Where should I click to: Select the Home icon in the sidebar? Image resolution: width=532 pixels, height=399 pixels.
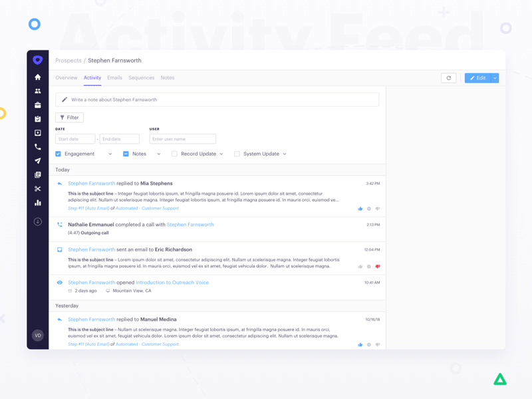click(x=38, y=77)
